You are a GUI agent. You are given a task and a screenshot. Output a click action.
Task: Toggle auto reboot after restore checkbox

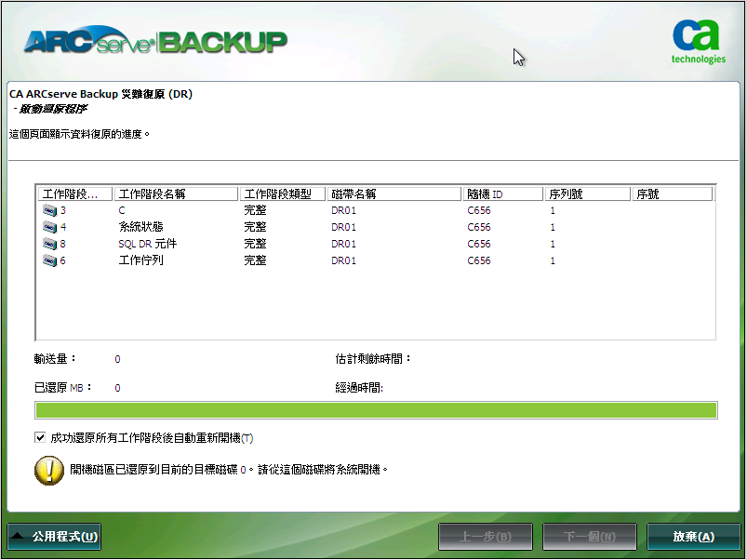tap(40, 437)
